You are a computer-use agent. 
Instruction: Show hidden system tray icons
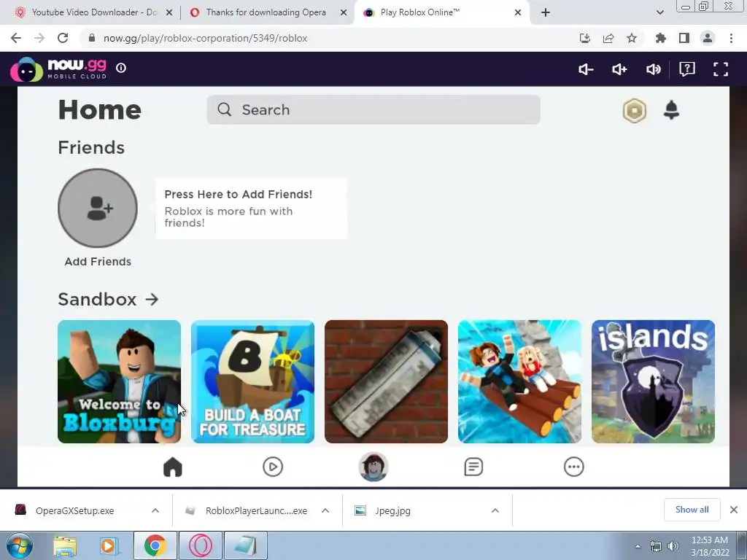pos(638,546)
